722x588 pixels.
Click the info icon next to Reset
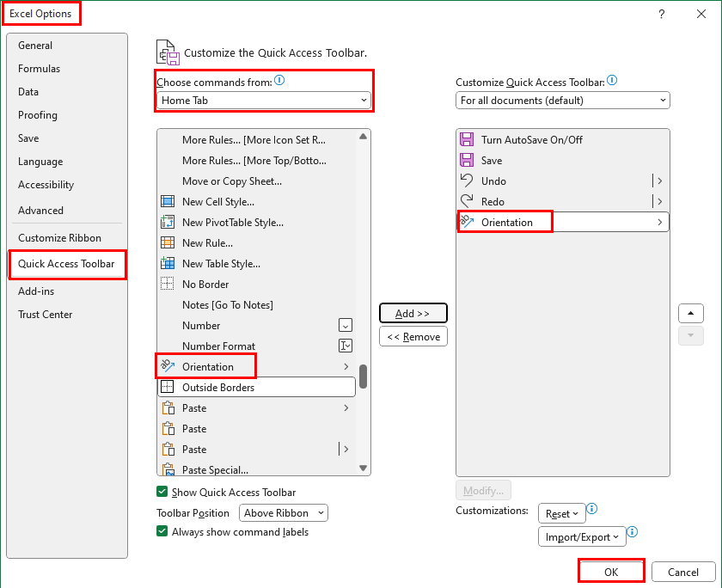592,509
